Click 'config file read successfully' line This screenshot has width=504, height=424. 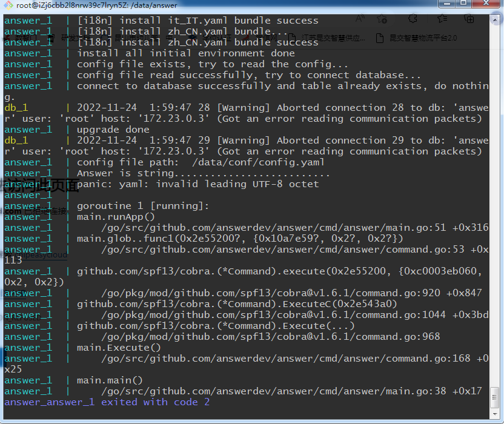point(249,75)
